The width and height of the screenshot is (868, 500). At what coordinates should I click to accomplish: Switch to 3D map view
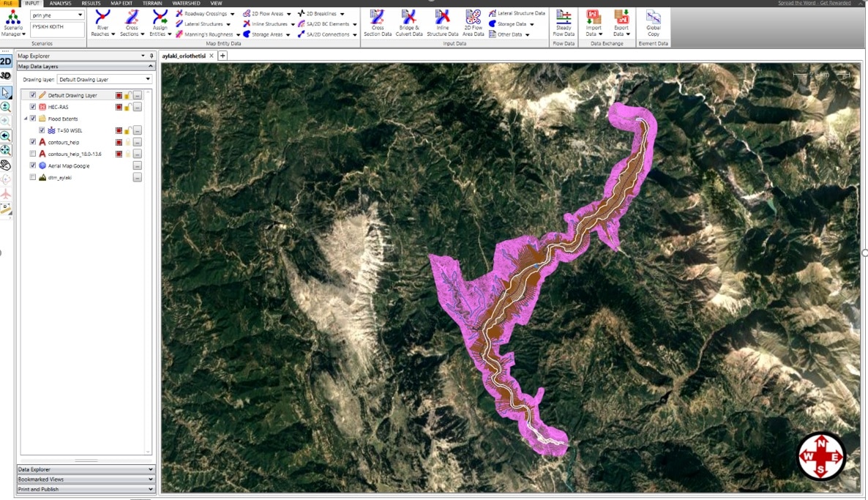tap(6, 76)
